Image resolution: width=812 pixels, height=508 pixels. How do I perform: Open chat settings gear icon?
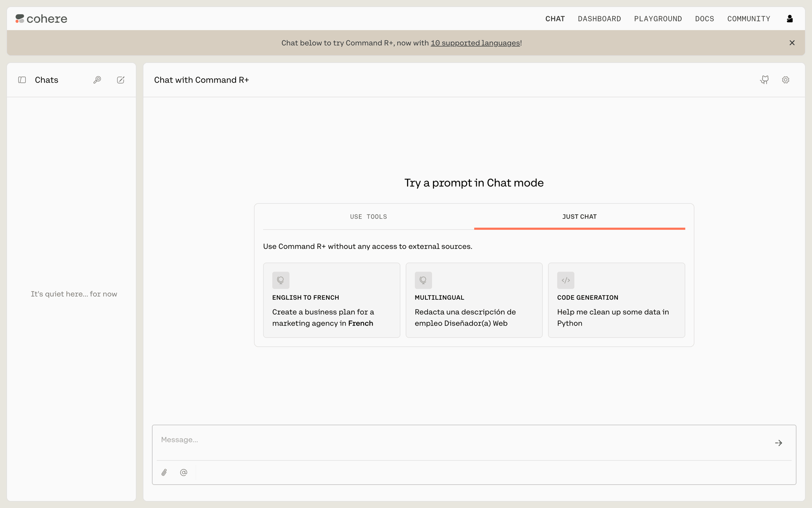coord(786,80)
